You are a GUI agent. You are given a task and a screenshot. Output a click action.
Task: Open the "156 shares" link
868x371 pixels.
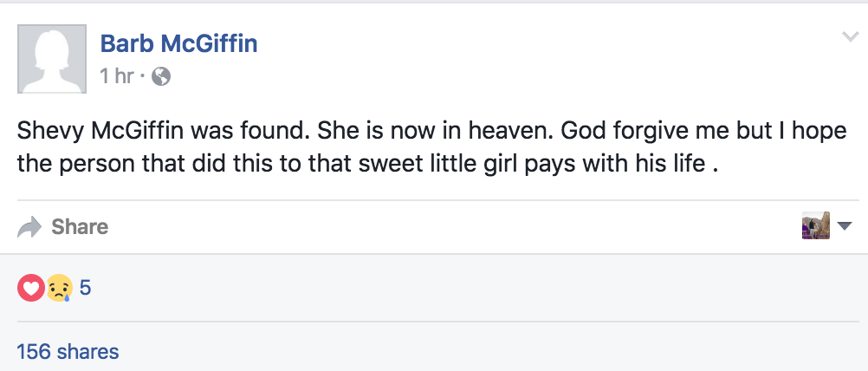pyautogui.click(x=68, y=351)
